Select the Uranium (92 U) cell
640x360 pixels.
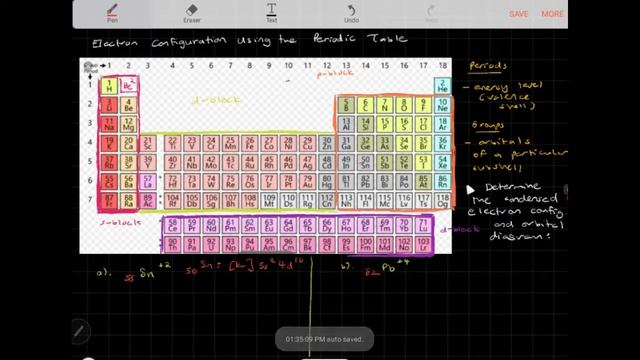211,244
